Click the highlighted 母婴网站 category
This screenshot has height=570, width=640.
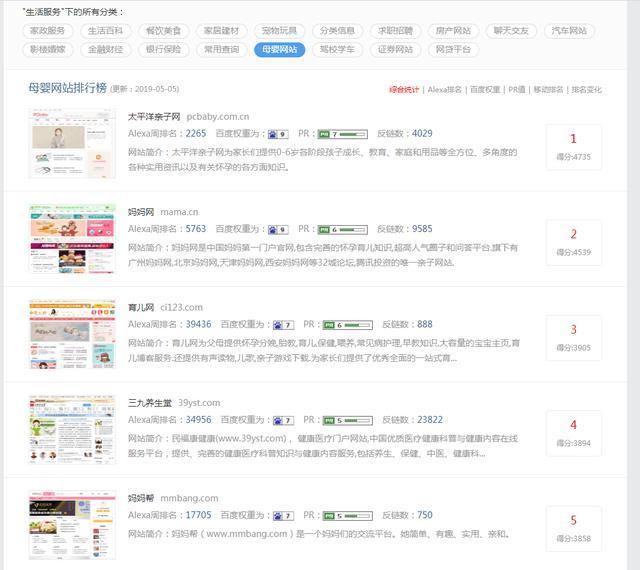[279, 49]
